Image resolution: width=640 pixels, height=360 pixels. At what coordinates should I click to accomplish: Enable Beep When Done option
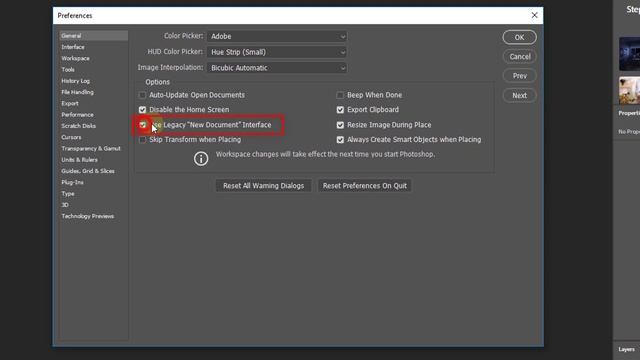(340, 95)
